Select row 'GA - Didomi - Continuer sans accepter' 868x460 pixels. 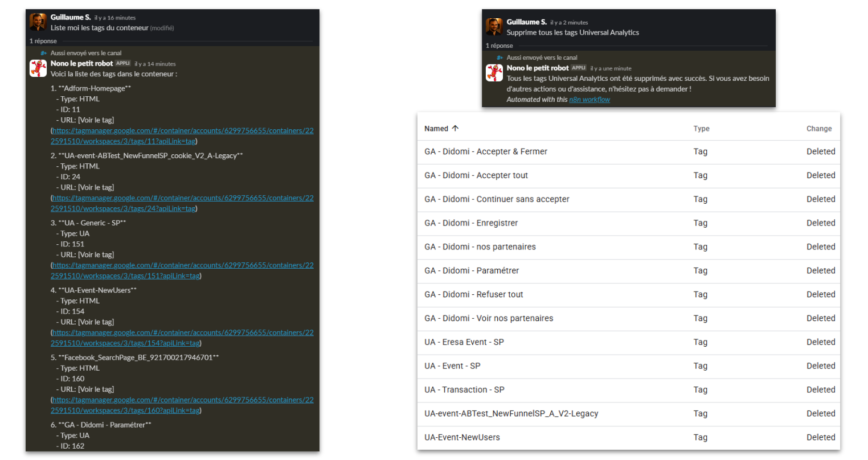tap(629, 200)
